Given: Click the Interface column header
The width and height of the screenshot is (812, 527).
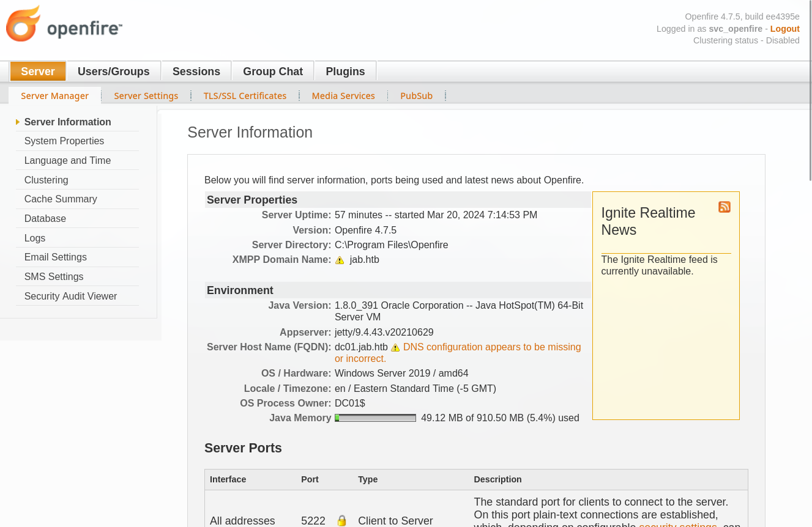Looking at the screenshot, I should point(228,479).
